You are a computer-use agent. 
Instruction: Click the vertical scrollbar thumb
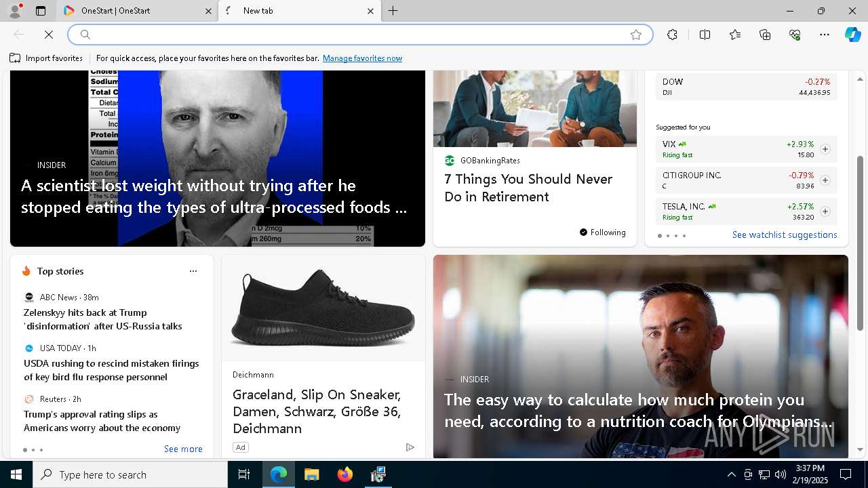[x=861, y=243]
